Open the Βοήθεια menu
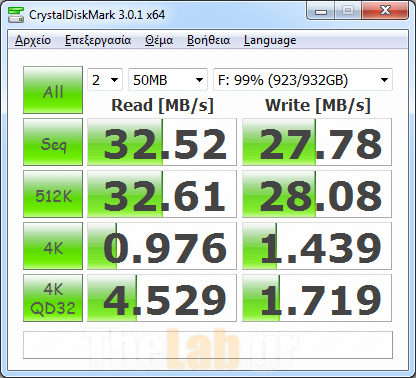The height and width of the screenshot is (378, 416). click(208, 40)
